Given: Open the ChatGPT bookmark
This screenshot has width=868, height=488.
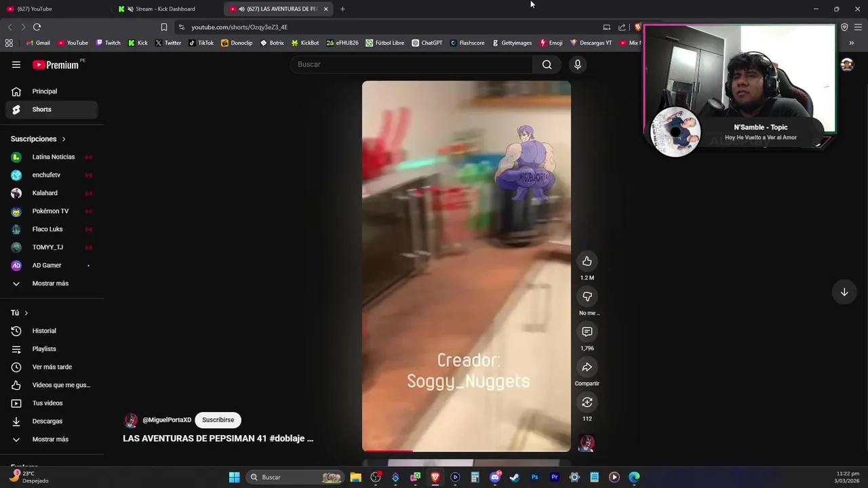Looking at the screenshot, I should (x=427, y=43).
